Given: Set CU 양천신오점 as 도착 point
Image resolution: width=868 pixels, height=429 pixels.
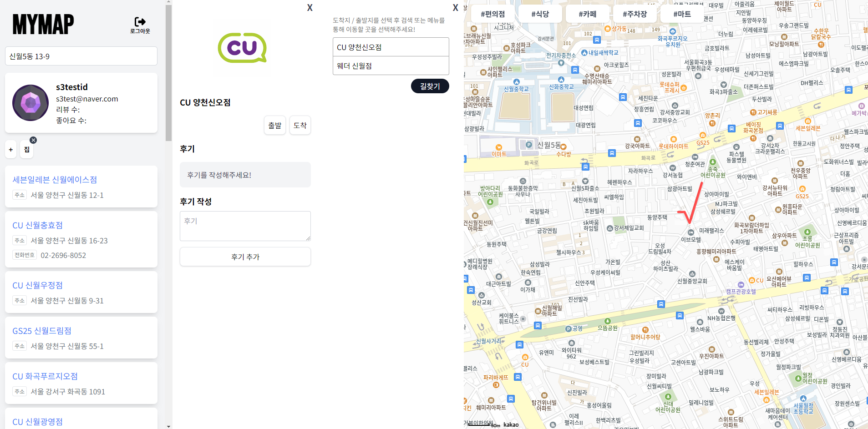Looking at the screenshot, I should pos(300,126).
